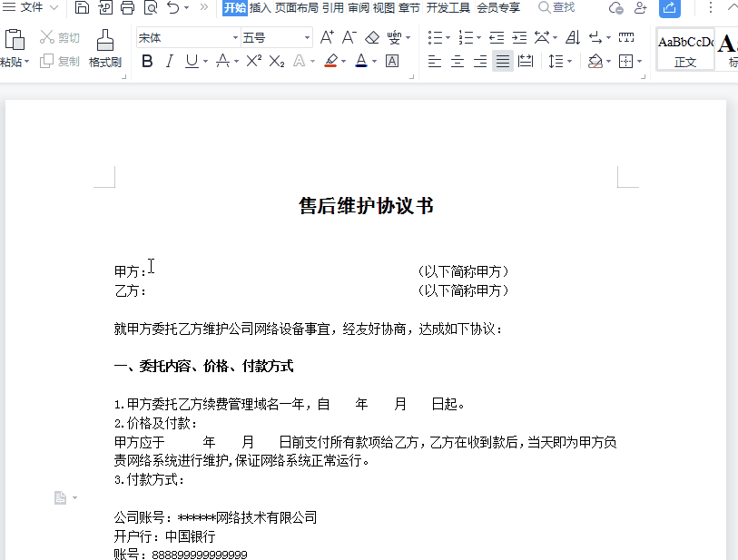This screenshot has width=738, height=560.
Task: Align text right
Action: click(480, 61)
